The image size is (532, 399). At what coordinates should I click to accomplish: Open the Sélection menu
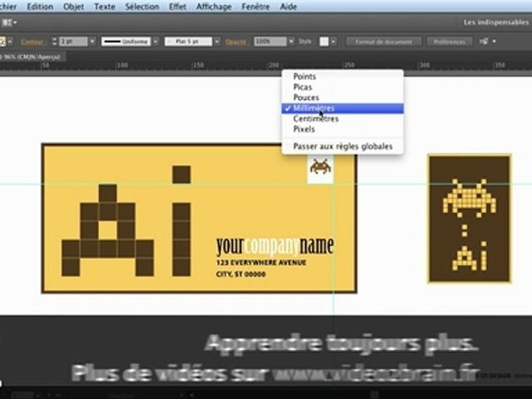(142, 7)
